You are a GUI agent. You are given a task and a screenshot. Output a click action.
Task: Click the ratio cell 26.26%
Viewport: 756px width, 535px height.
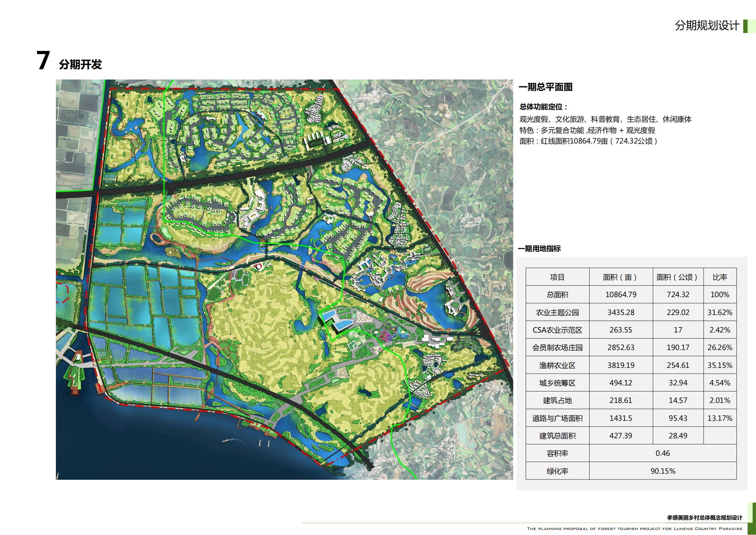(x=720, y=348)
